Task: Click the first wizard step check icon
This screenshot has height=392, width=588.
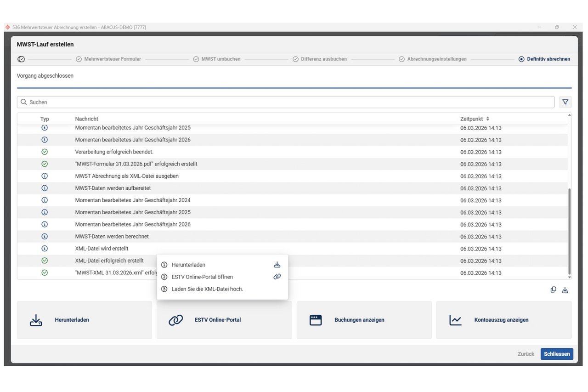Action: pyautogui.click(x=21, y=59)
